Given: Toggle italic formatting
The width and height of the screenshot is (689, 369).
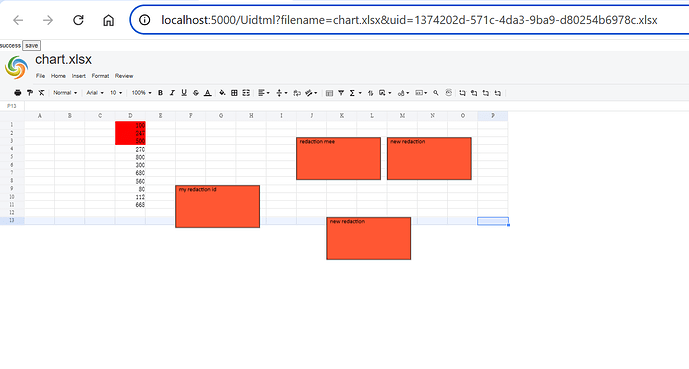Looking at the screenshot, I should coord(172,93).
